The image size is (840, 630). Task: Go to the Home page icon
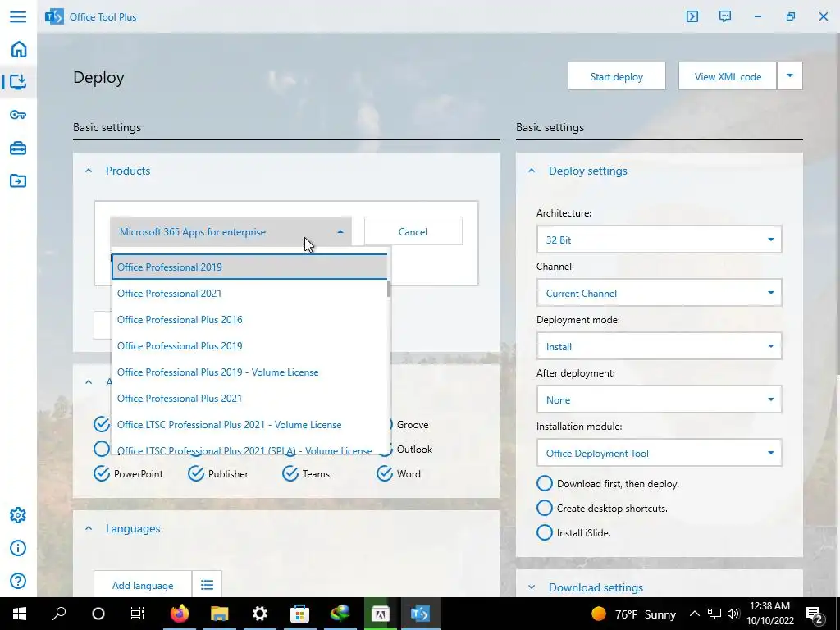tap(18, 49)
